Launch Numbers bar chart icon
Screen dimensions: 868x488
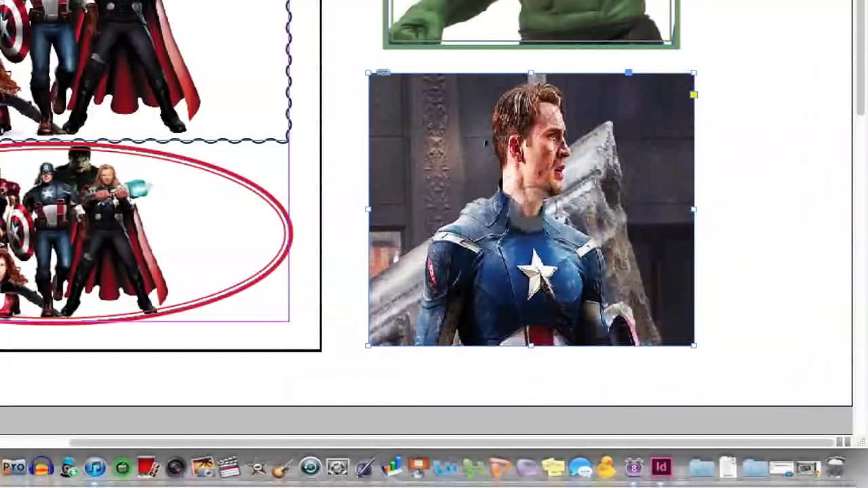pyautogui.click(x=391, y=467)
